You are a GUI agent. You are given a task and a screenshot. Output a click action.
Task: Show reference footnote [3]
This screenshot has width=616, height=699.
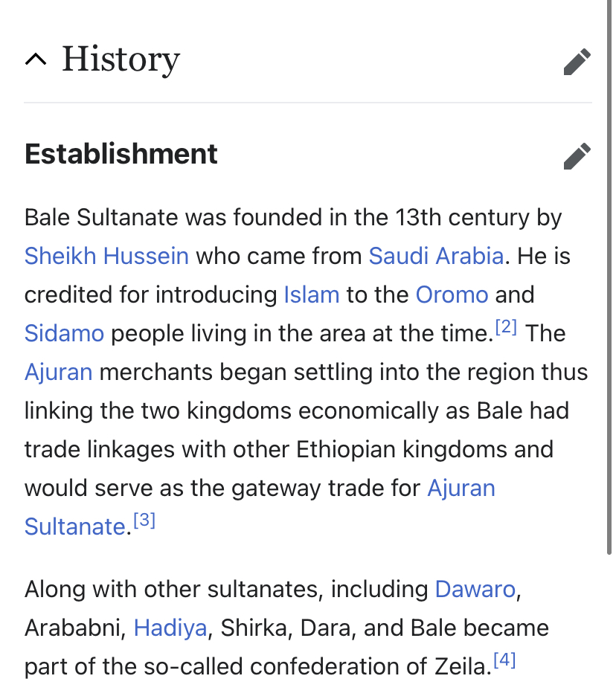click(x=144, y=521)
